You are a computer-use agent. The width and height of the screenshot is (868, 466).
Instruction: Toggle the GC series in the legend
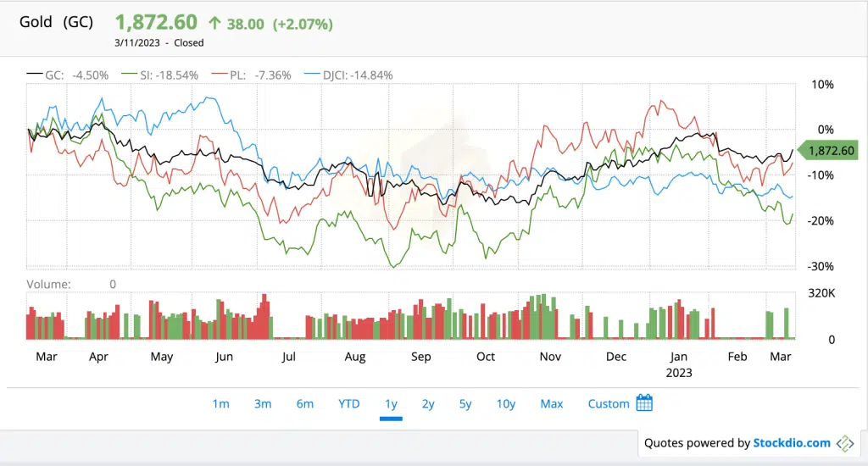coord(67,75)
